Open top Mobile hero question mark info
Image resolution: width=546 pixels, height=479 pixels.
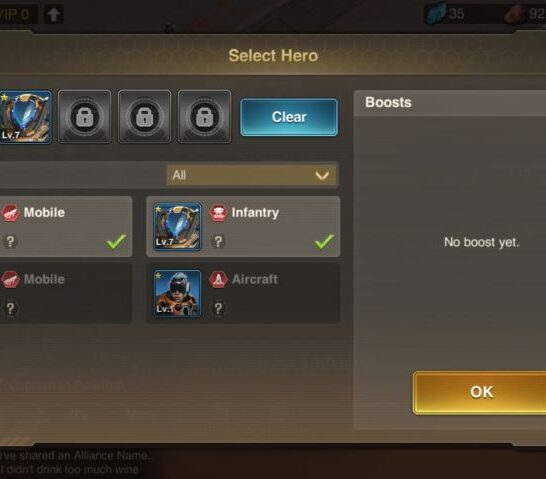tap(10, 241)
